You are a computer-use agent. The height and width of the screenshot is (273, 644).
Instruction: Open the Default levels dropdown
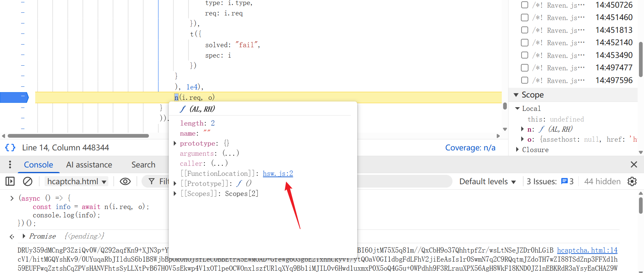[487, 181]
